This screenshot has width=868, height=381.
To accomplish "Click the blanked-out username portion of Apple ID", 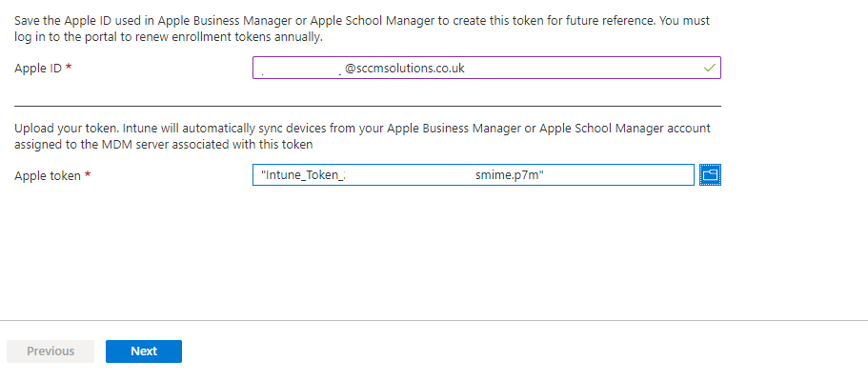I will [300, 69].
